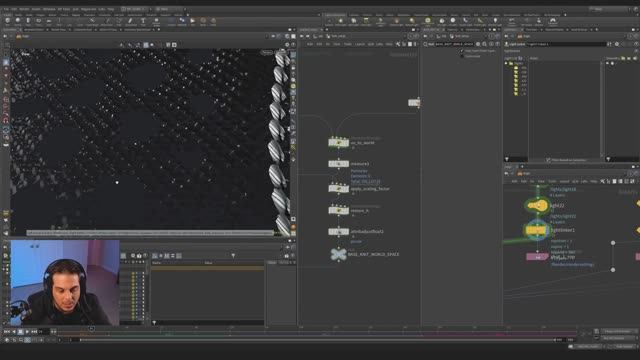Viewport: 640px width, 360px height.
Task: Click the Light Linker path text field
Action: pyautogui.click(x=567, y=44)
